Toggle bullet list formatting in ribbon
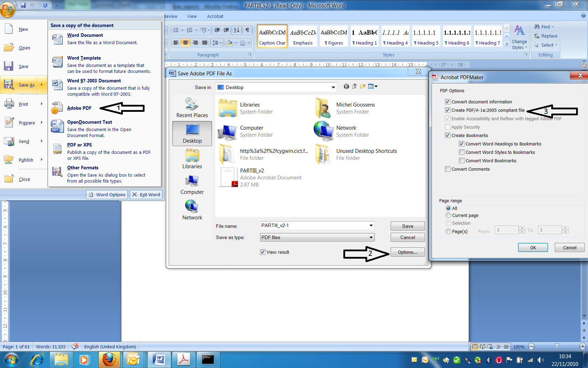Image resolution: width=588 pixels, height=368 pixels. tap(176, 30)
